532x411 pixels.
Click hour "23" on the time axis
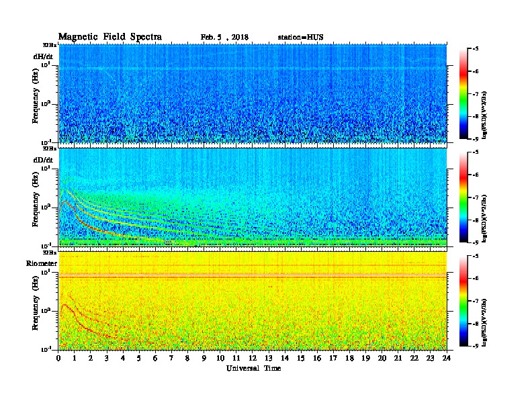(431, 359)
